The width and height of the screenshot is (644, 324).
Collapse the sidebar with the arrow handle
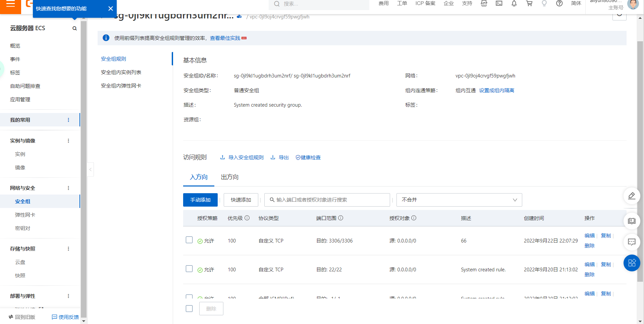[x=90, y=170]
